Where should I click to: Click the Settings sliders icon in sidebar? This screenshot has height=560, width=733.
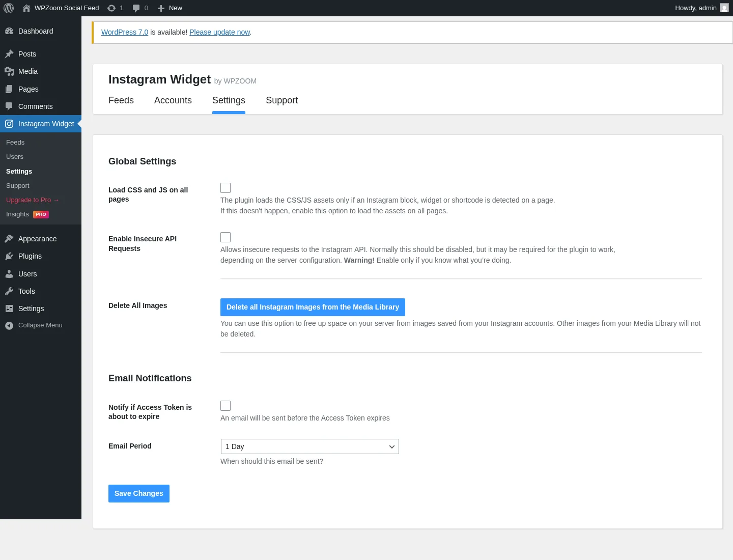pyautogui.click(x=9, y=309)
